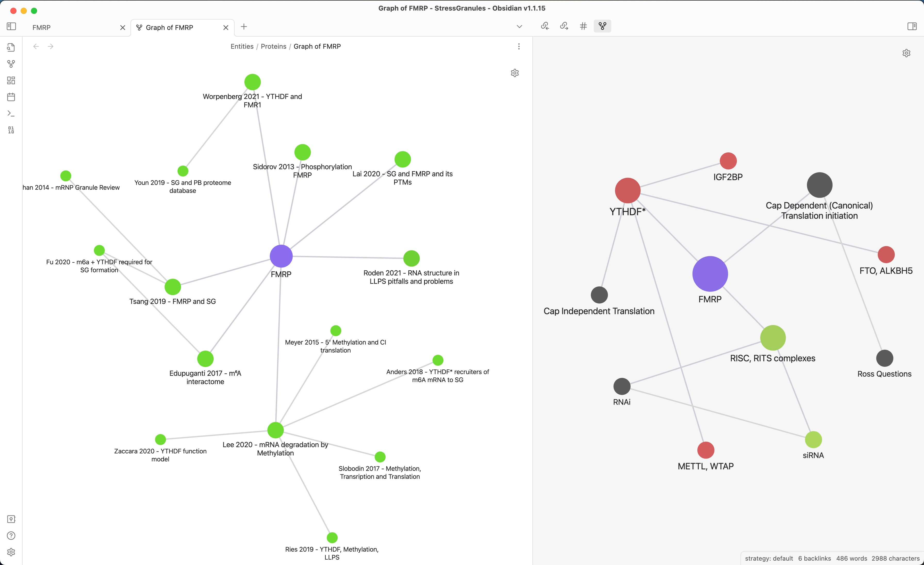Open more options menu for graph pane
The height and width of the screenshot is (565, 924).
[x=519, y=46]
